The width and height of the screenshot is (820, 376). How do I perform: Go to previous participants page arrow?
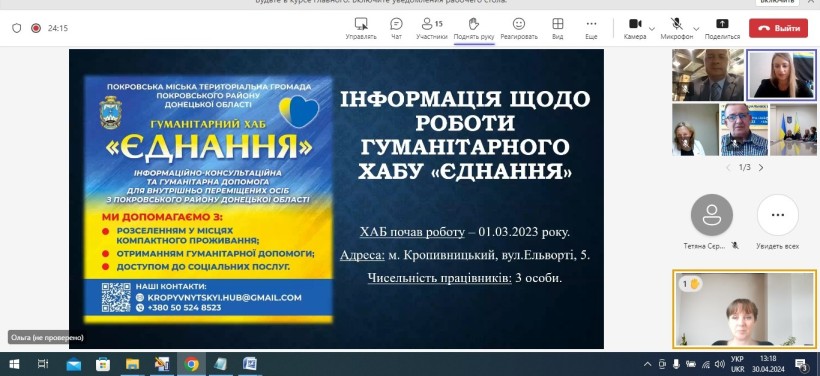click(x=728, y=168)
